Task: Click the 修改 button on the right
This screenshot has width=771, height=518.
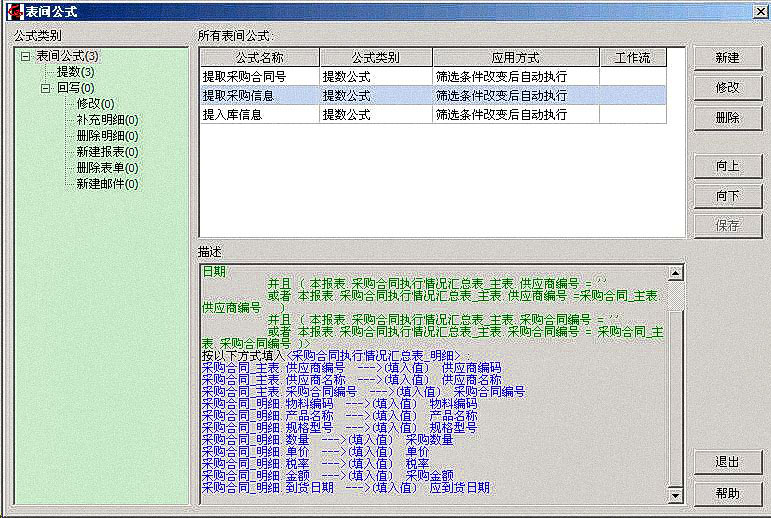Action: point(727,88)
